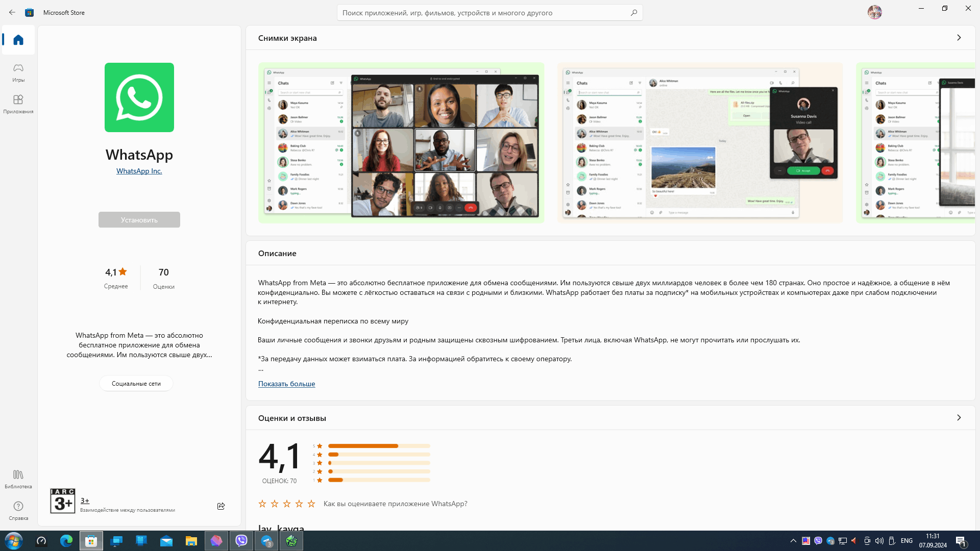Rate the app with four stars

299,504
